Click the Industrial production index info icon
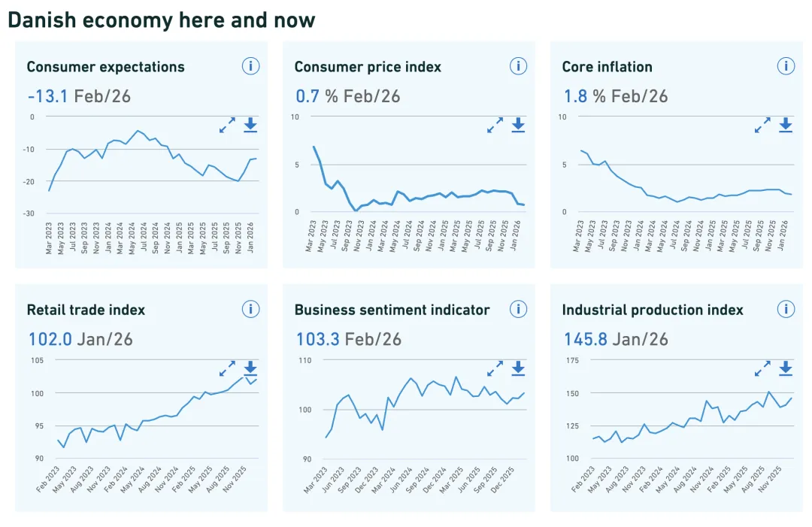 tap(786, 309)
